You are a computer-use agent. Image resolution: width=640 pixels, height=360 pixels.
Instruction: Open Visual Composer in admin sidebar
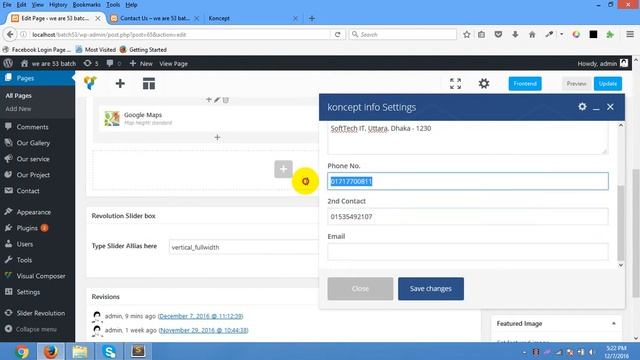[x=41, y=276]
